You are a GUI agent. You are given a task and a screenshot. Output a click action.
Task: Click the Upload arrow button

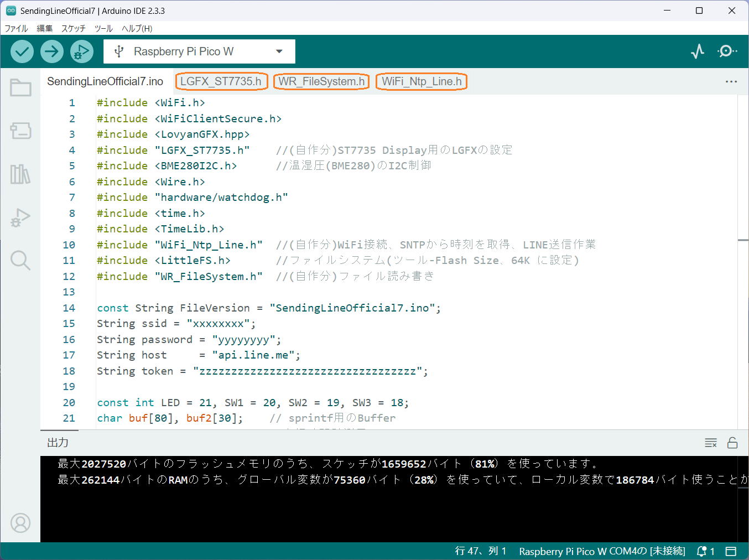click(52, 51)
